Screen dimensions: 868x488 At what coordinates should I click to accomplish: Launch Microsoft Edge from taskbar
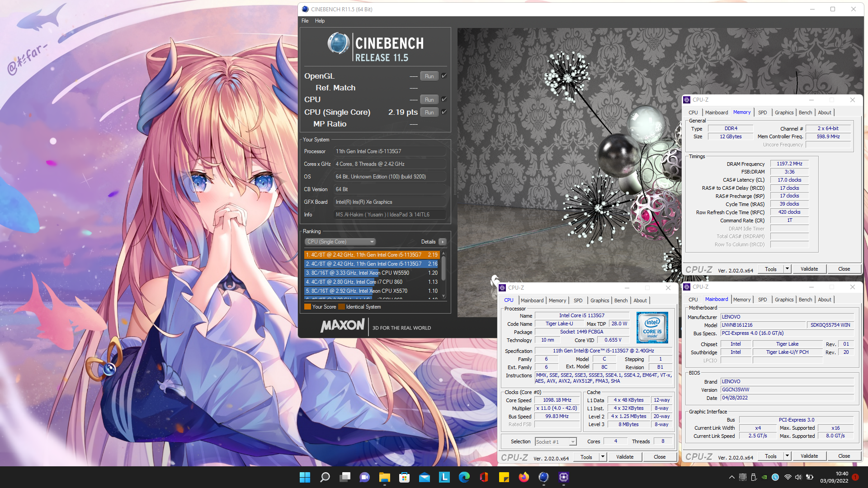tap(464, 477)
